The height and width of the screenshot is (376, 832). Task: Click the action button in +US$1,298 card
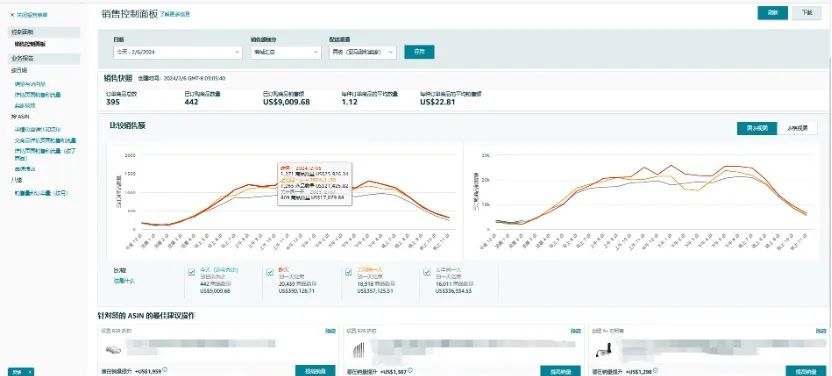point(805,371)
